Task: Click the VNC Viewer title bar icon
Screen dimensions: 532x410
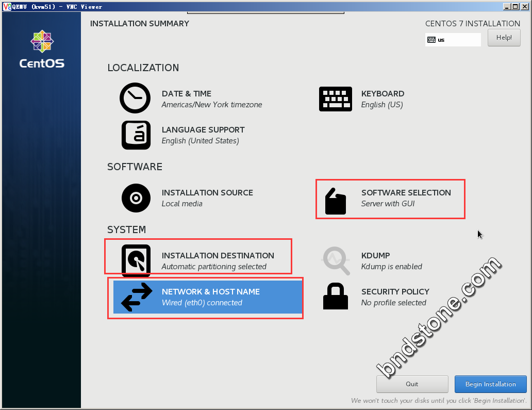Action: coord(7,7)
